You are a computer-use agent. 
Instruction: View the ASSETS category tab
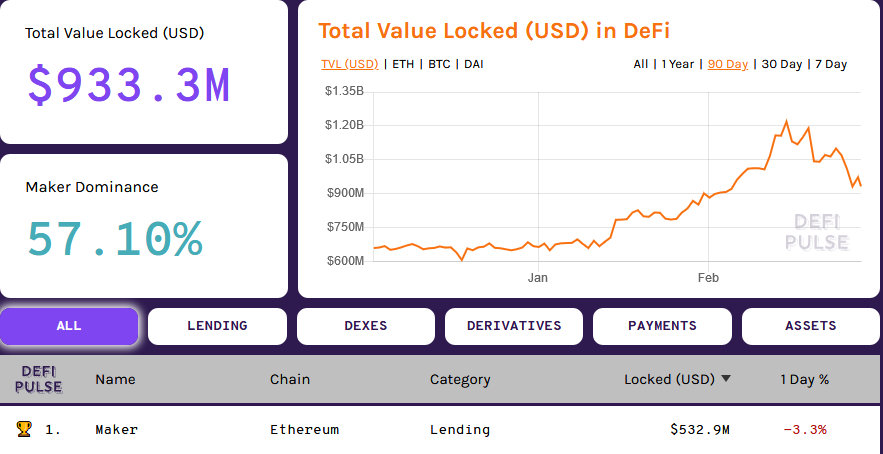(x=810, y=326)
